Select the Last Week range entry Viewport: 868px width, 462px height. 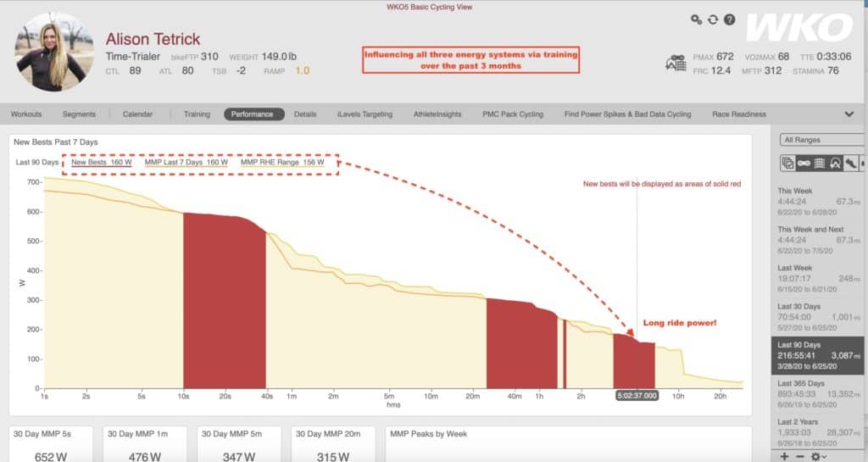click(x=818, y=278)
